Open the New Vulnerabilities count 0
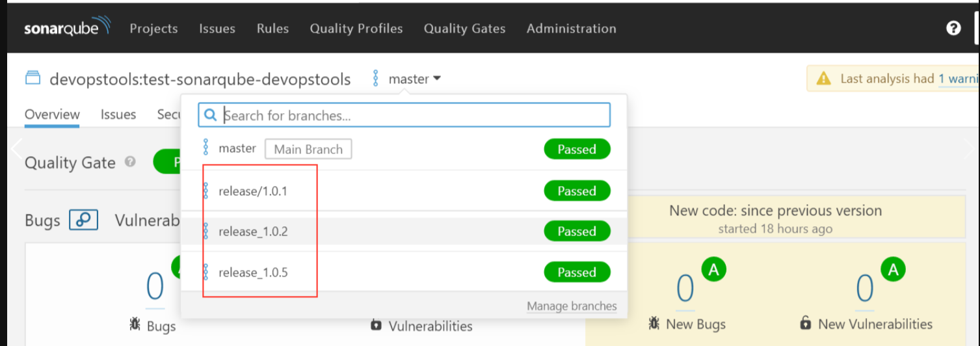 click(864, 287)
